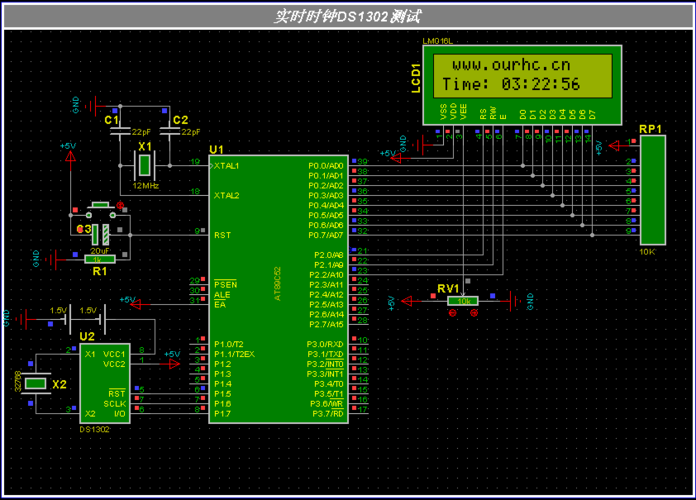Click RV1's left red adjust button
The image size is (696, 500).
click(452, 313)
